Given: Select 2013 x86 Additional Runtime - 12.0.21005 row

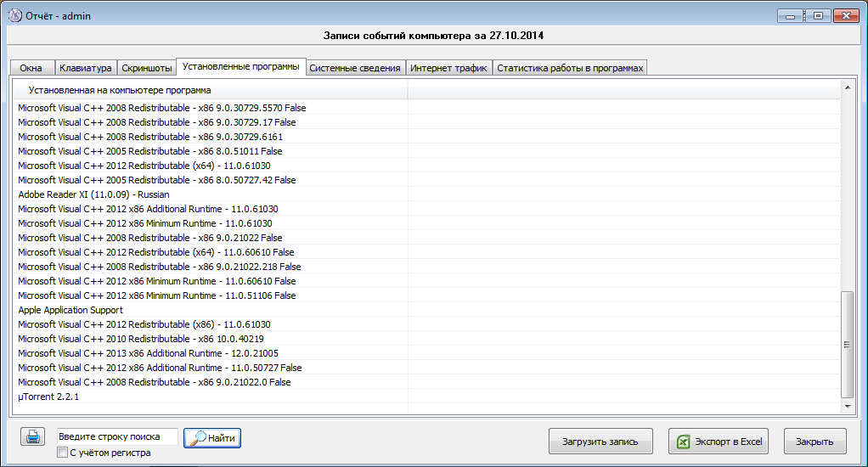Looking at the screenshot, I should [426, 353].
